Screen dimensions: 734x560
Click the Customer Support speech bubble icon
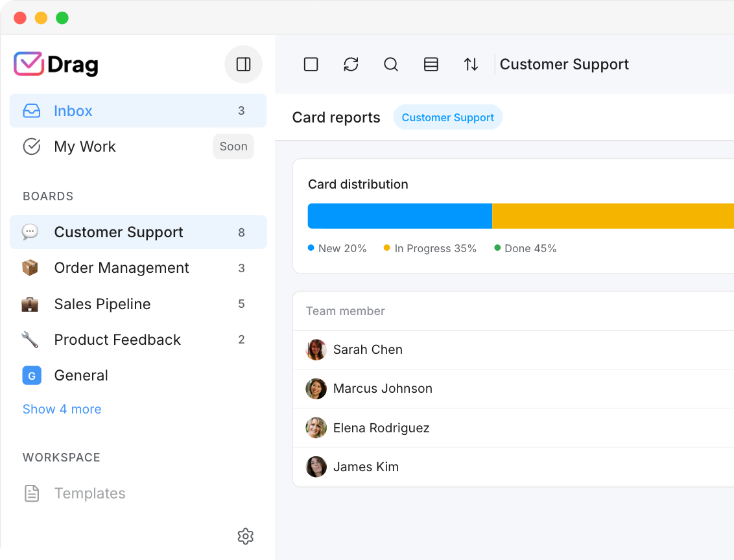point(30,231)
